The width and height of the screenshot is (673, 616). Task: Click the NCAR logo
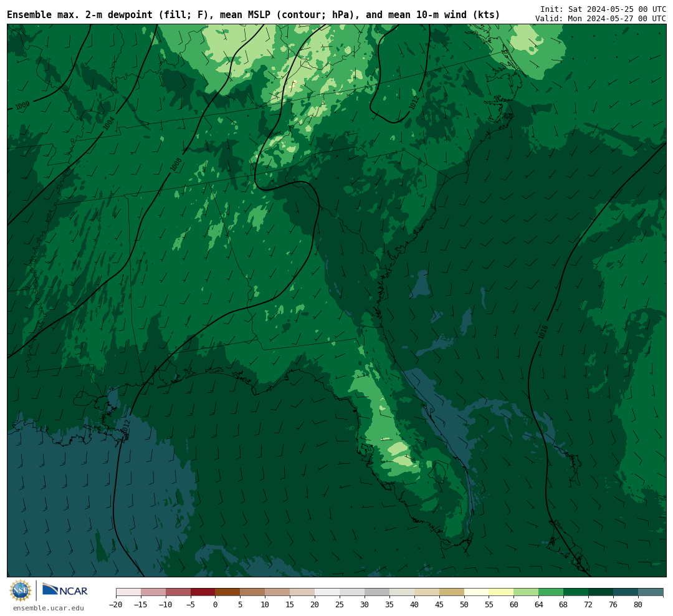(x=65, y=590)
